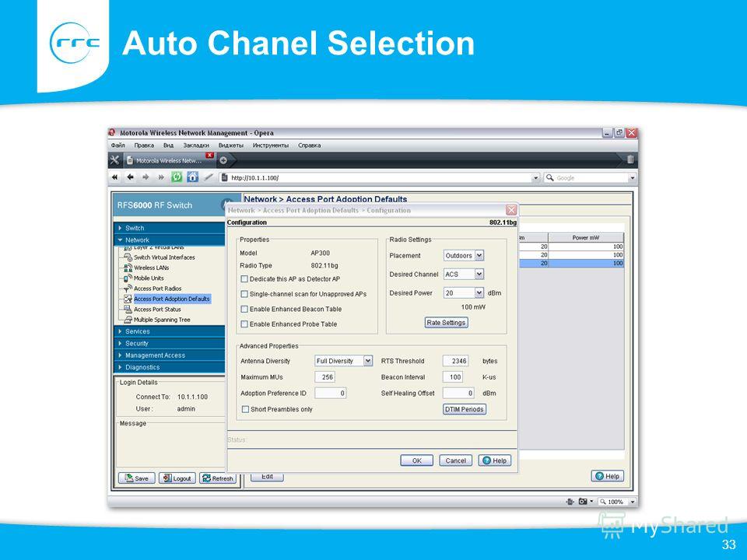Enable Enhanced Probe Table checkbox
The height and width of the screenshot is (560, 747).
[244, 324]
